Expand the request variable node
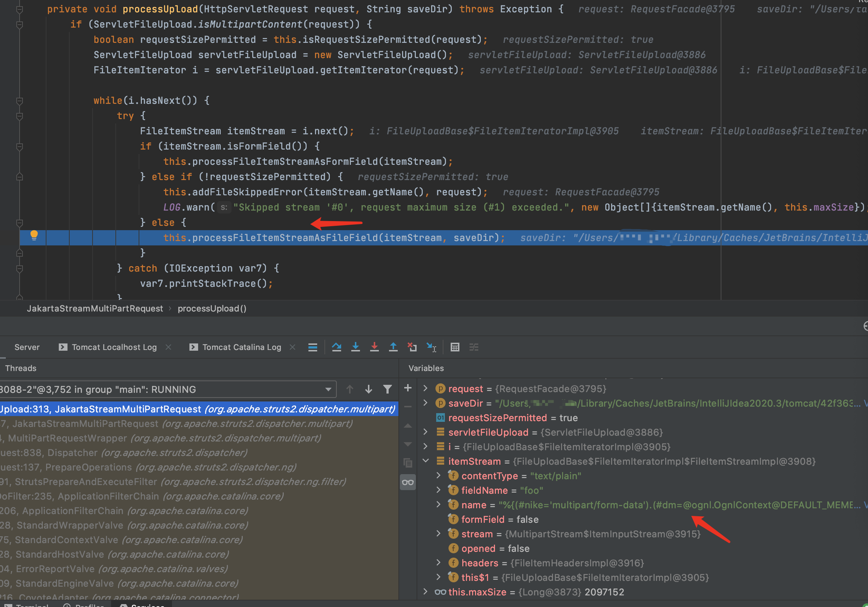Viewport: 868px width, 607px height. pos(425,388)
